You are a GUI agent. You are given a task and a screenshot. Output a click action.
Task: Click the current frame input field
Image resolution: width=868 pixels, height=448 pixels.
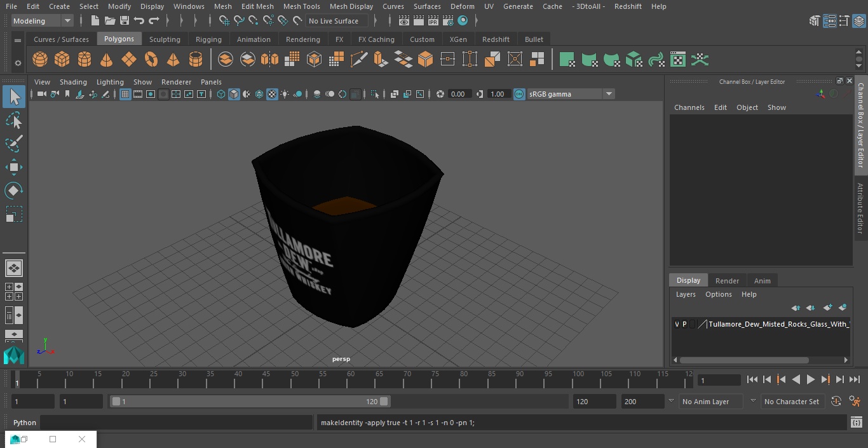(x=719, y=380)
